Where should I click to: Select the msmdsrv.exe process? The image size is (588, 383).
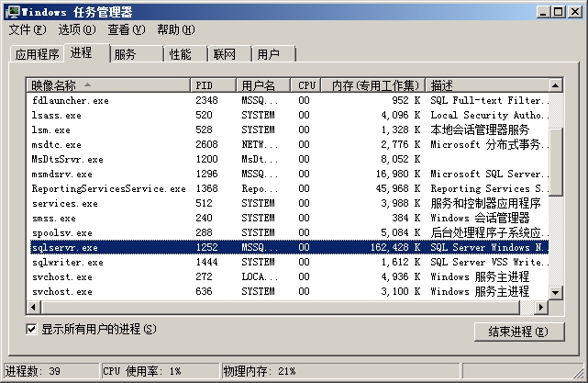point(288,174)
